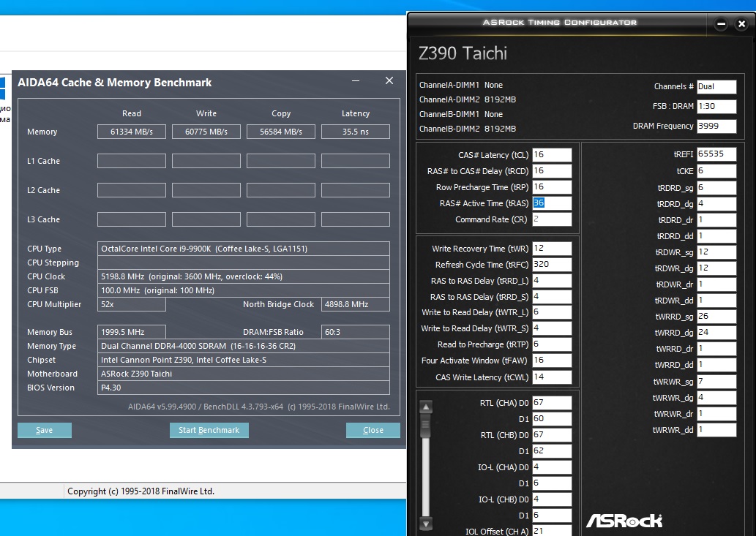Click the Row Precharge Time (tRP) field
Screen dimensions: 756x536
coord(552,187)
